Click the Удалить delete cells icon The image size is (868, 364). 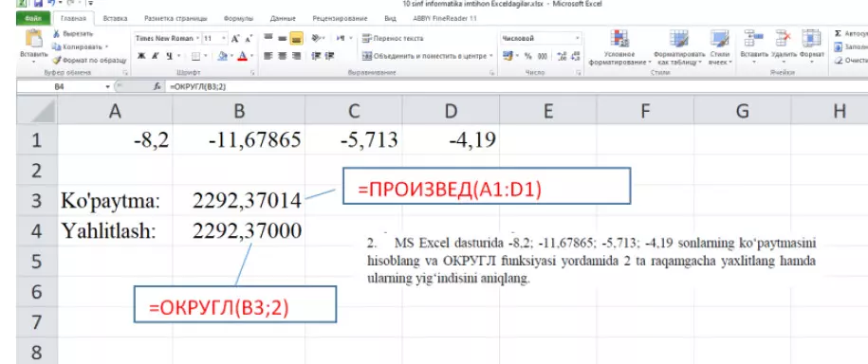(784, 45)
